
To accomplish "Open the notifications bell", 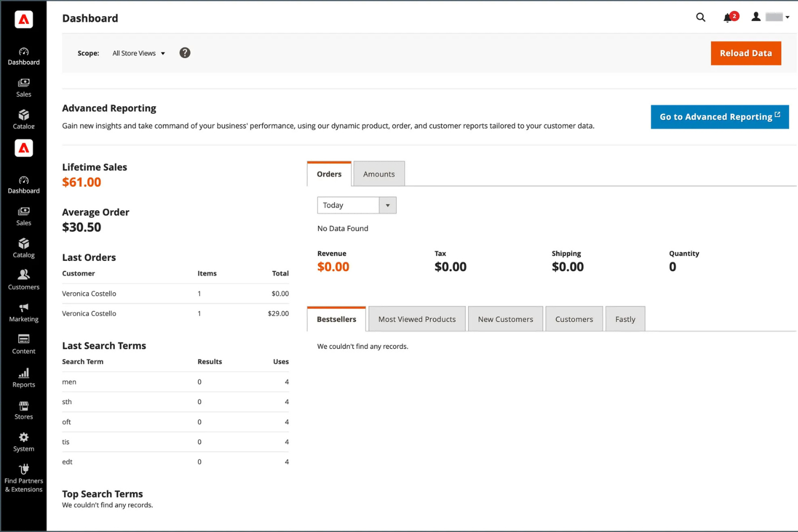I will point(727,17).
